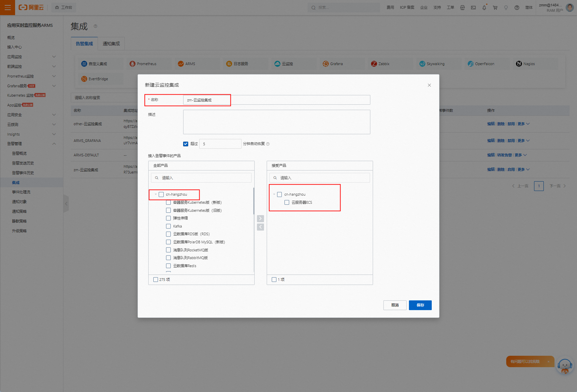Check 容器服务Kubernetes版（旧版）
This screenshot has height=392, width=577.
(168, 210)
